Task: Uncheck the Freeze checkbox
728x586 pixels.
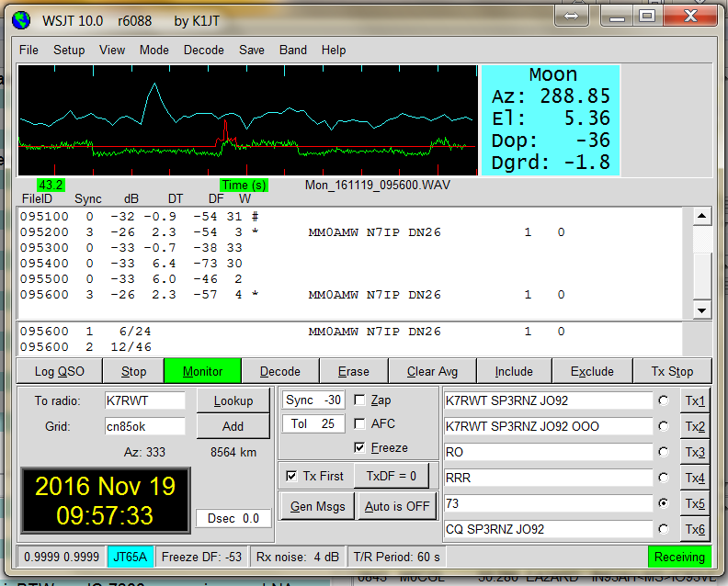Action: [x=359, y=447]
